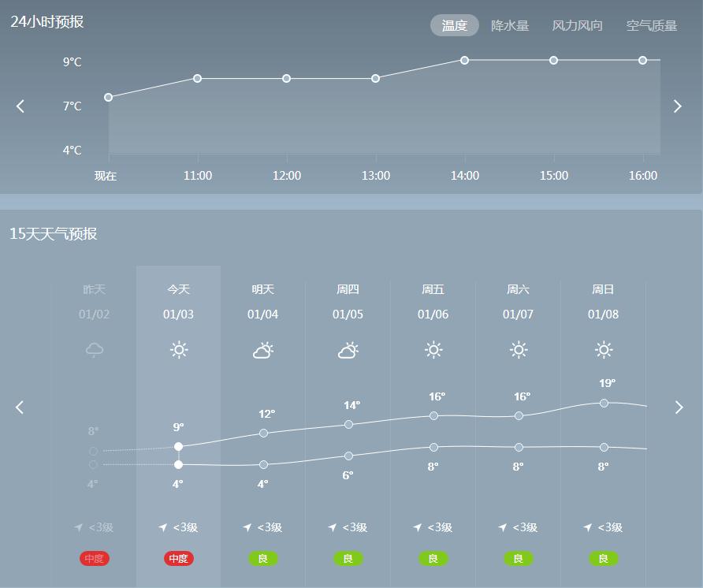Click the sunny icon for 今天
Screen dimensions: 703x588
[179, 350]
